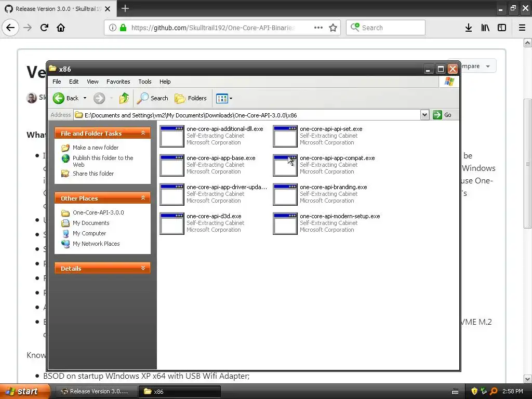Open Views dropdown arrow in toolbar
Screen dimensions: 532x399
[x=231, y=98]
